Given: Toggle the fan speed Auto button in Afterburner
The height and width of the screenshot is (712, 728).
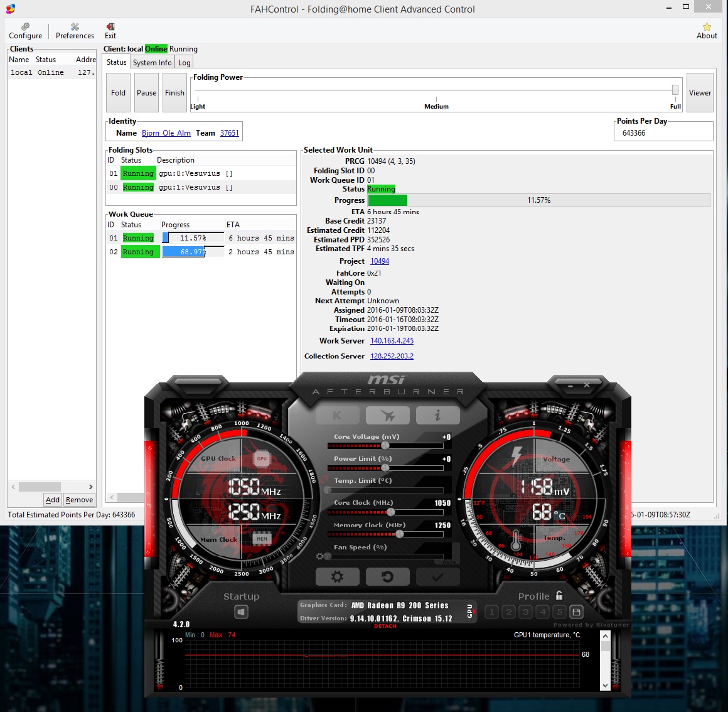Looking at the screenshot, I should click(448, 562).
